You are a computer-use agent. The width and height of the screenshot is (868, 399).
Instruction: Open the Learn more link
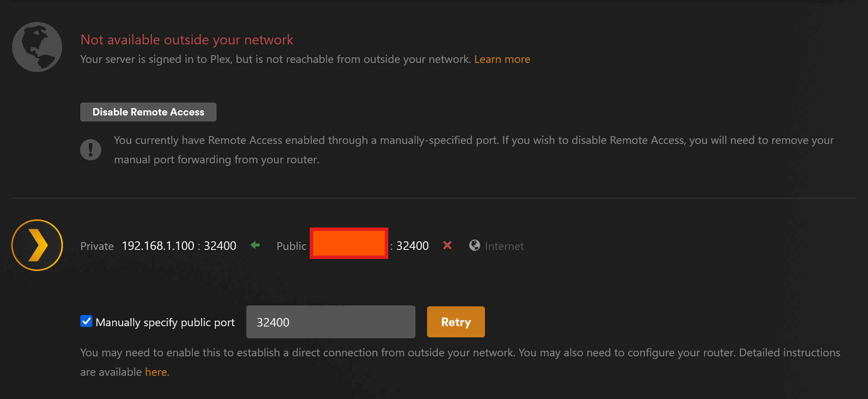tap(502, 59)
